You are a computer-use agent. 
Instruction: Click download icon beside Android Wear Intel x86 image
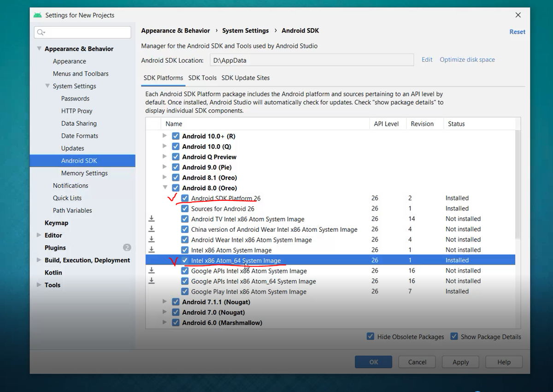(x=152, y=240)
